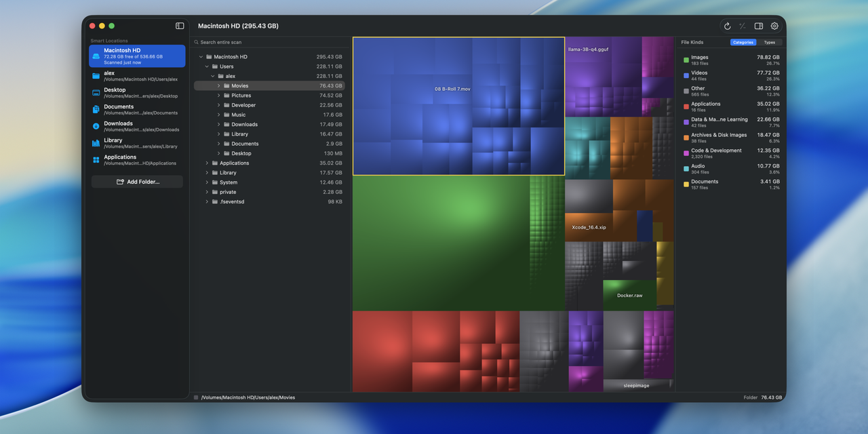Click the Search entire scan field
Screen dimensions: 868x434
click(269, 42)
